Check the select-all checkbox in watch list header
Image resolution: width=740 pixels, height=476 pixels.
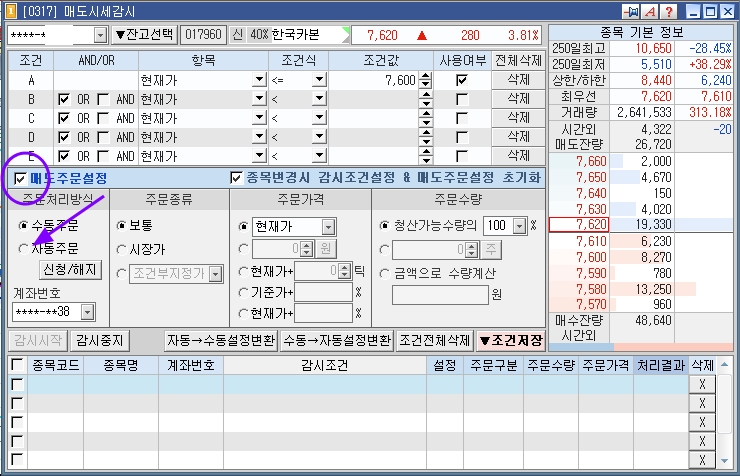[17, 365]
